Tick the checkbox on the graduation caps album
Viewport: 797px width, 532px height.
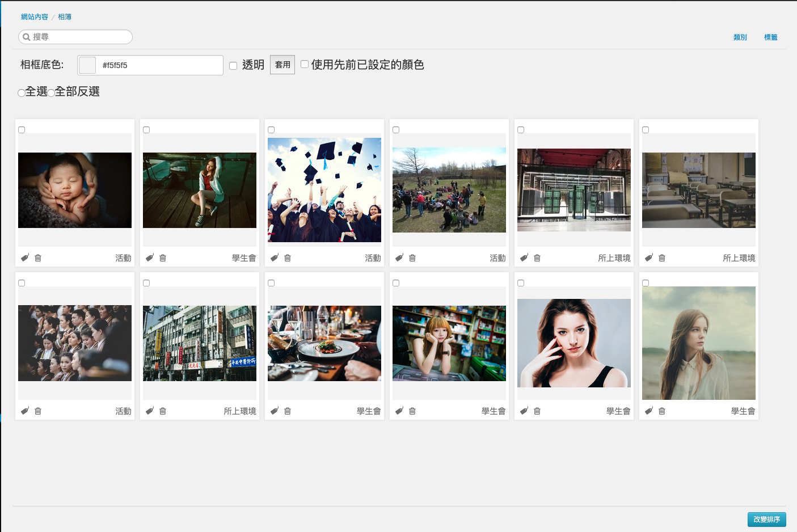point(271,130)
